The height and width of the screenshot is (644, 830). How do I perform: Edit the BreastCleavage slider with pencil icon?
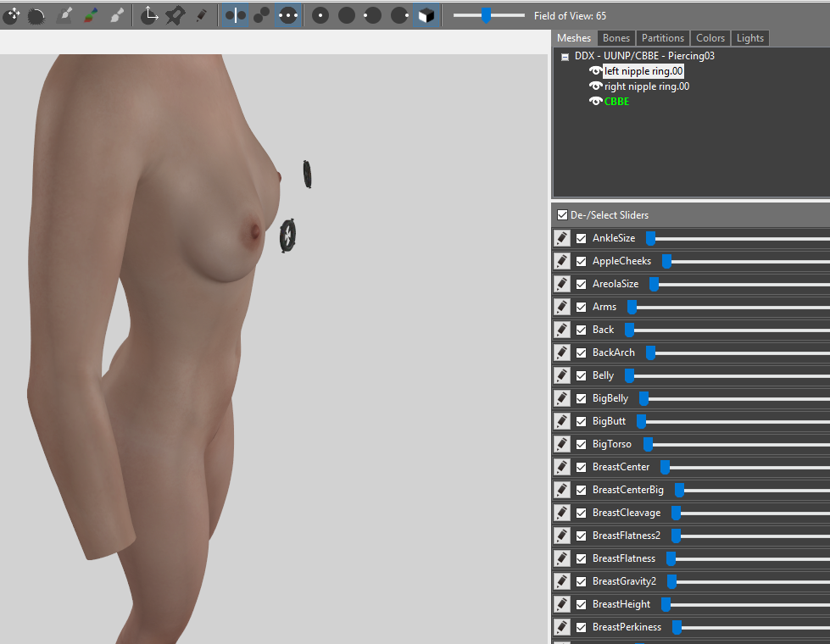tap(562, 513)
